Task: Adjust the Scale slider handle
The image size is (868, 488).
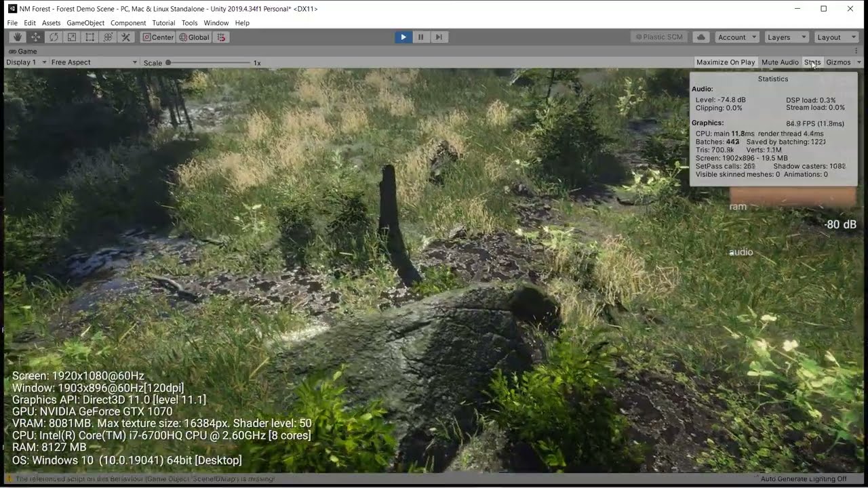Action: click(x=168, y=62)
